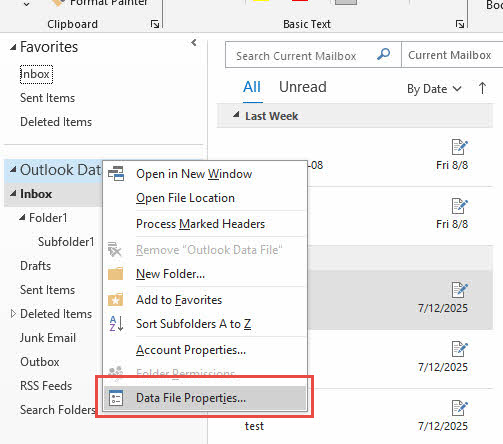Screen dimensions: 503x444
Task: Open Data File Properties...
Action: (205, 398)
